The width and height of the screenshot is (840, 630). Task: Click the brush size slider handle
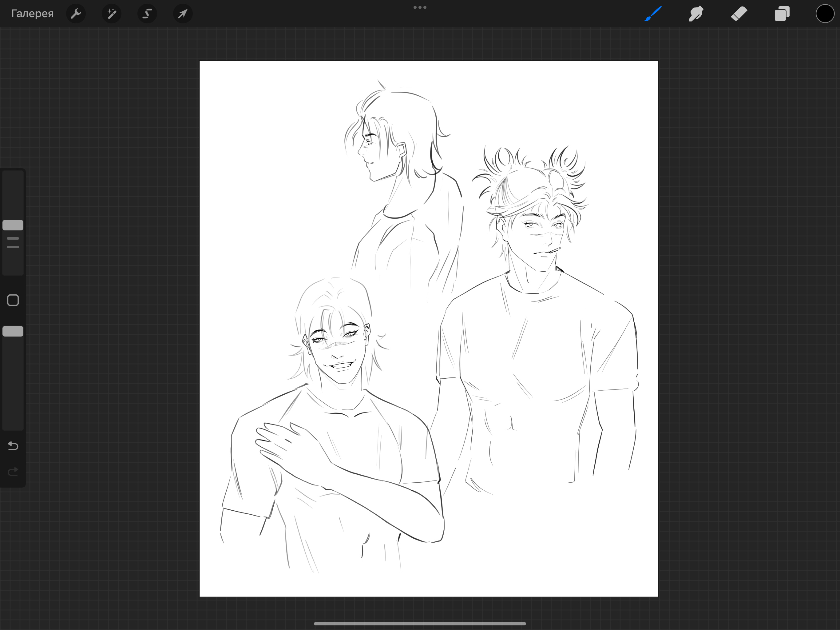tap(13, 225)
